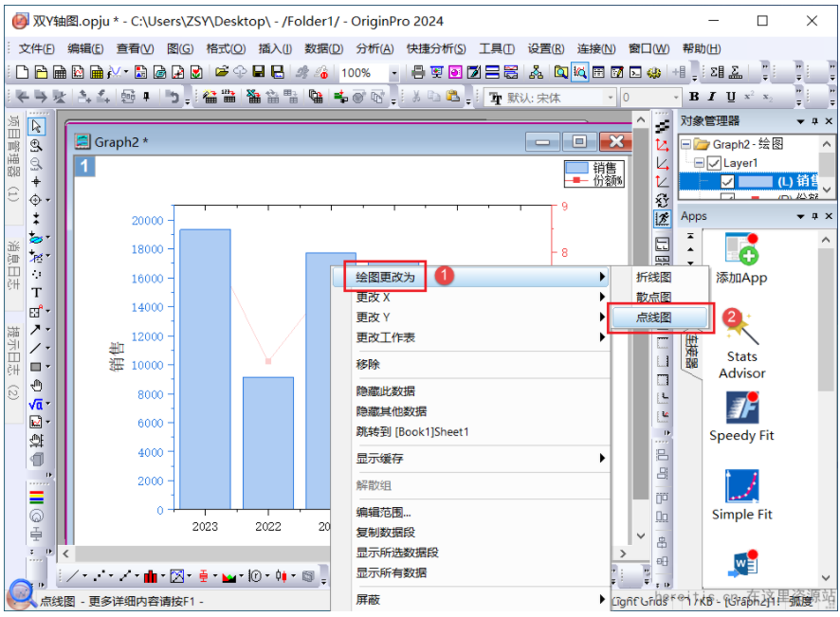Collapse the Layer1 tree node
The width and height of the screenshot is (840, 617).
tap(699, 163)
